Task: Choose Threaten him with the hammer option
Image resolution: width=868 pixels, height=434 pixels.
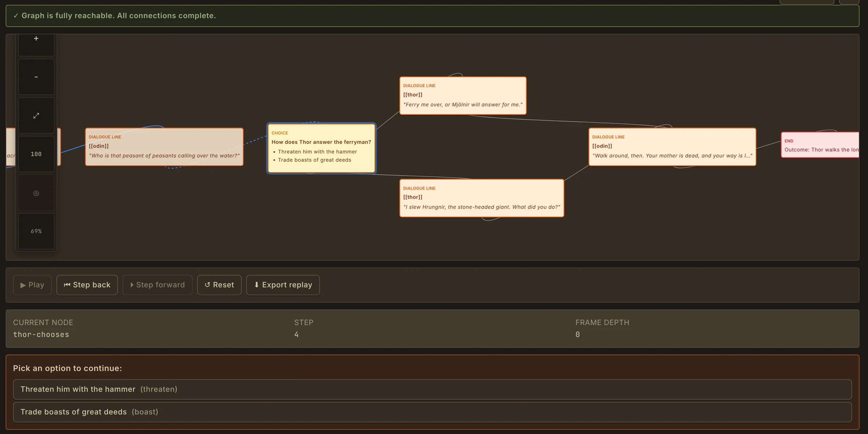Action: click(x=433, y=389)
